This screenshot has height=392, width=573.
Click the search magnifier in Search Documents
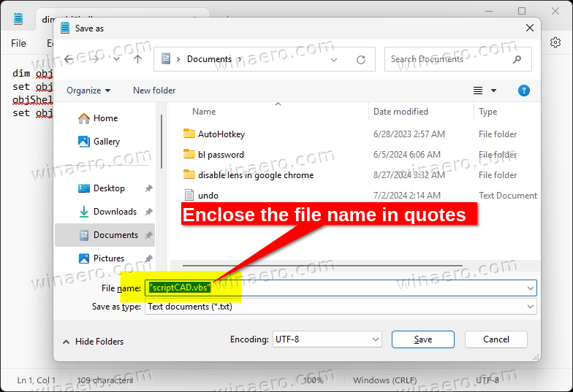[517, 59]
